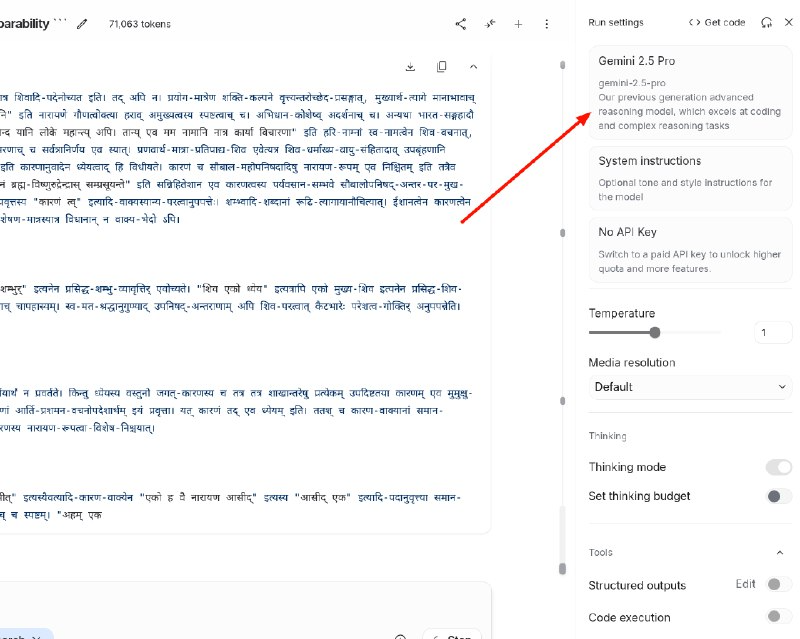800x639 pixels.
Task: Click the reset settings icon beside Get code
Action: (x=766, y=22)
